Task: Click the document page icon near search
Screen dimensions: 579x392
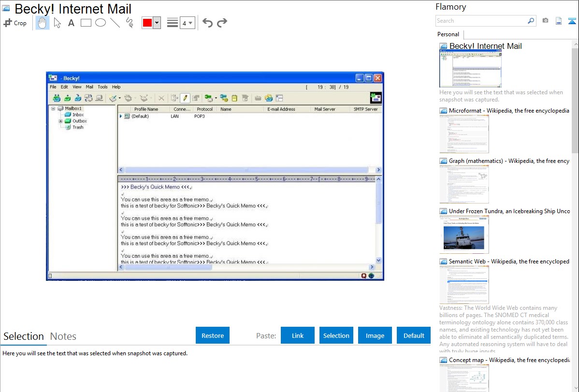Action: [x=559, y=21]
